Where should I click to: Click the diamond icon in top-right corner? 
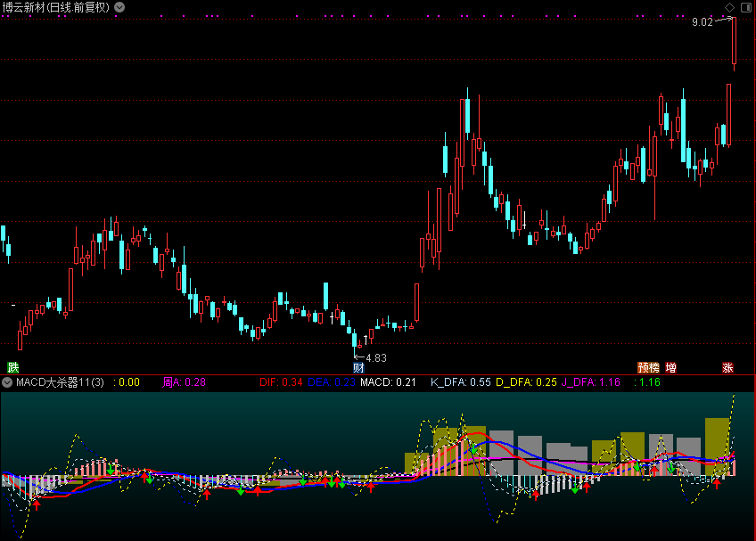(729, 7)
